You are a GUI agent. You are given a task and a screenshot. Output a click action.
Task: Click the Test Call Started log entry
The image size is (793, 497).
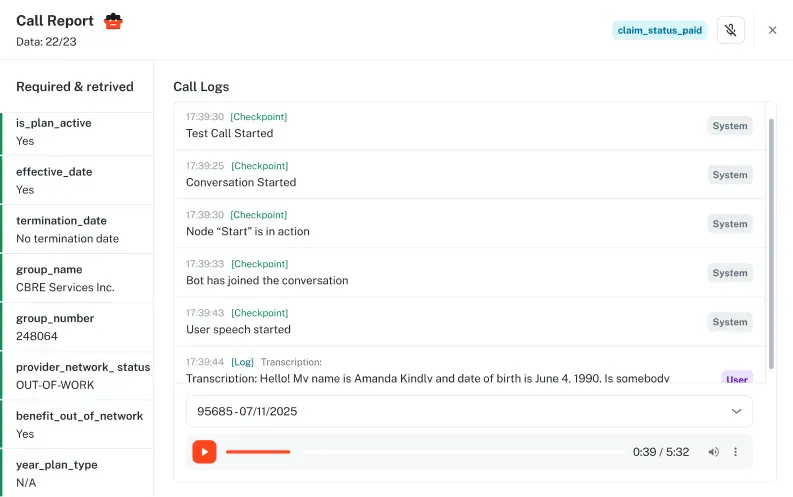(469, 126)
